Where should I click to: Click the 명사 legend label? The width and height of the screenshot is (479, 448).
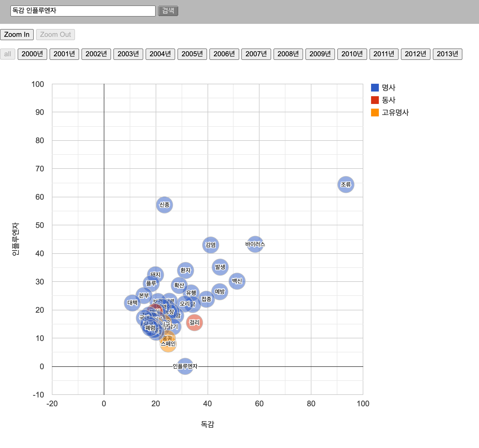pos(389,88)
